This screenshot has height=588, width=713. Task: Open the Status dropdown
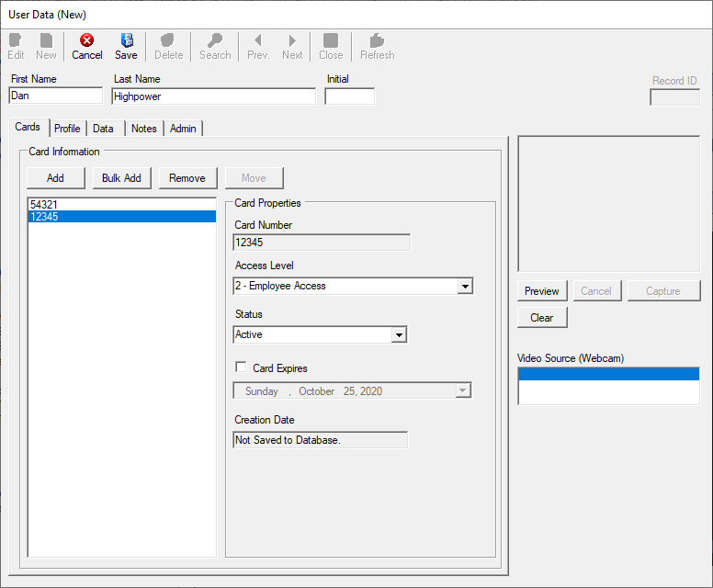click(399, 334)
